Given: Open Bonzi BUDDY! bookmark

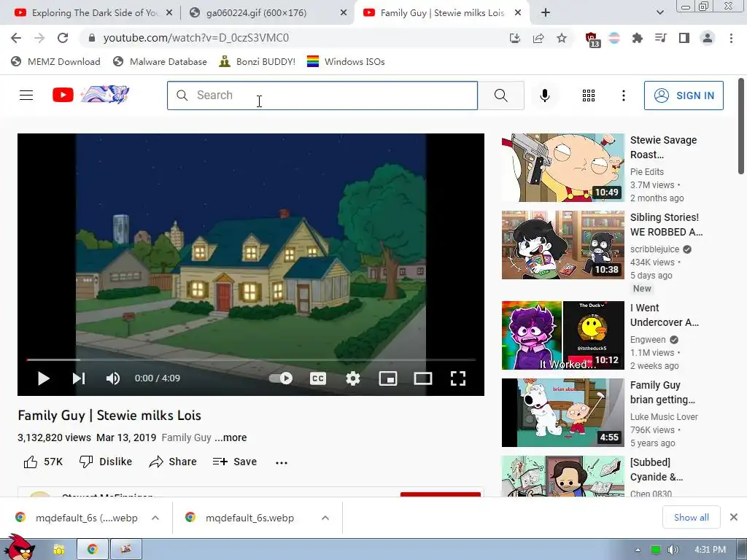Looking at the screenshot, I should (x=258, y=61).
